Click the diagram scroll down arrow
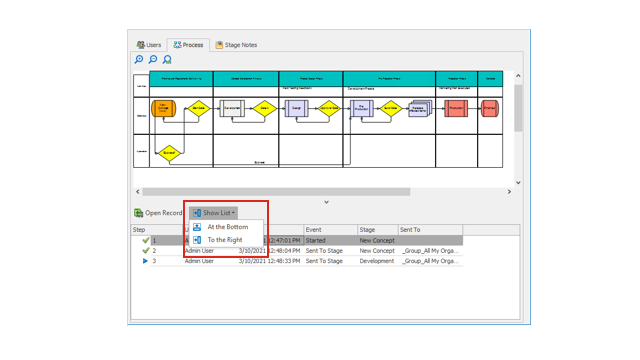 [518, 183]
